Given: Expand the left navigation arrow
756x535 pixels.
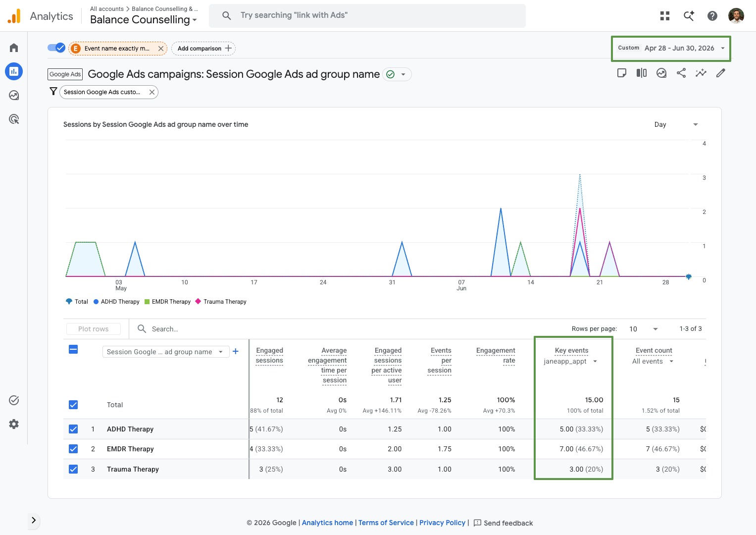Looking at the screenshot, I should click(x=34, y=520).
